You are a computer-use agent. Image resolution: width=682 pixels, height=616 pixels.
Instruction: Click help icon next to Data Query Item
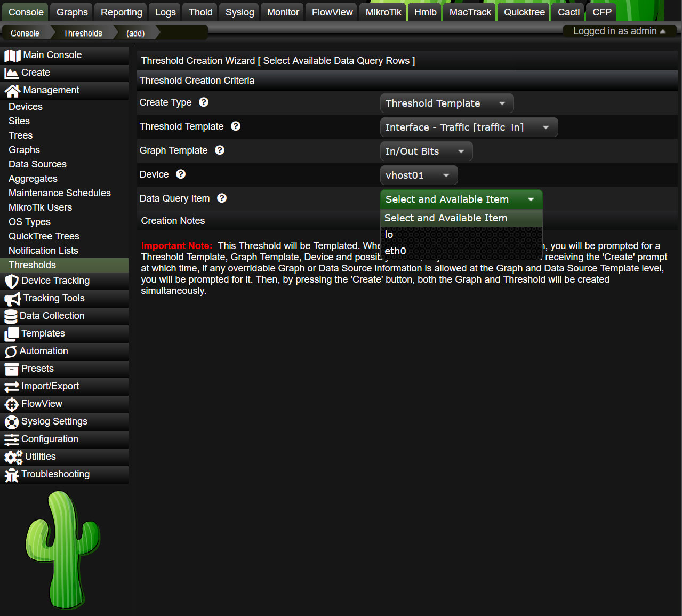pyautogui.click(x=222, y=198)
